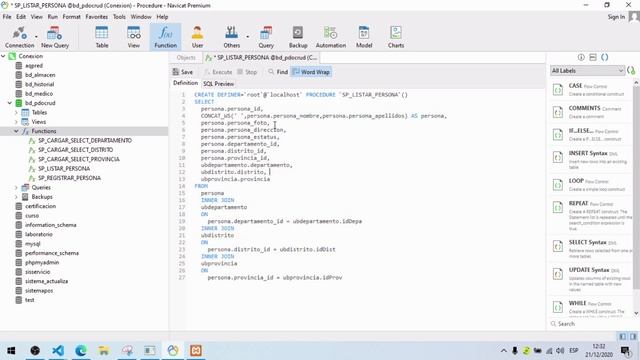Execute the procedure
640x360 pixels.
coord(218,72)
